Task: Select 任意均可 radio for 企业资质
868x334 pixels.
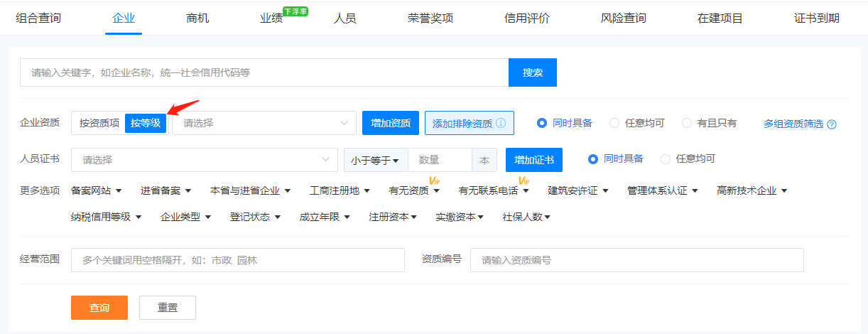Action: (x=615, y=123)
